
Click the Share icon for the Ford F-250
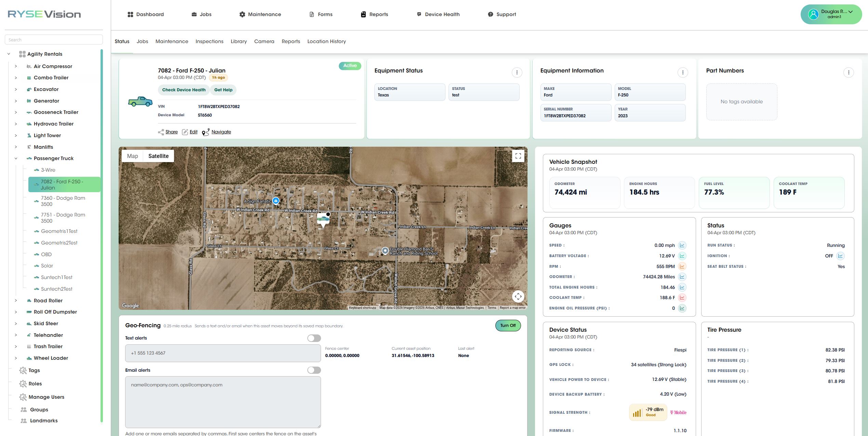point(161,132)
